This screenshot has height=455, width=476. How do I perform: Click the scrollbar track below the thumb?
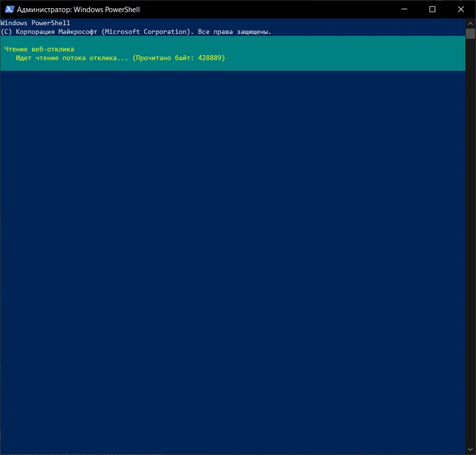click(470, 238)
